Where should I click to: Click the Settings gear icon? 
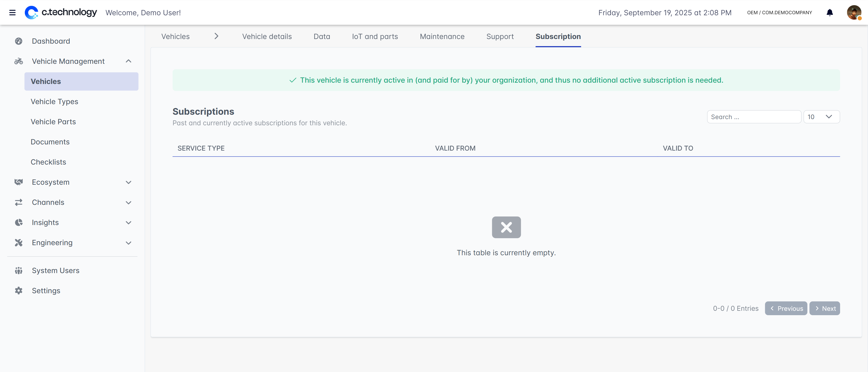[x=19, y=290]
